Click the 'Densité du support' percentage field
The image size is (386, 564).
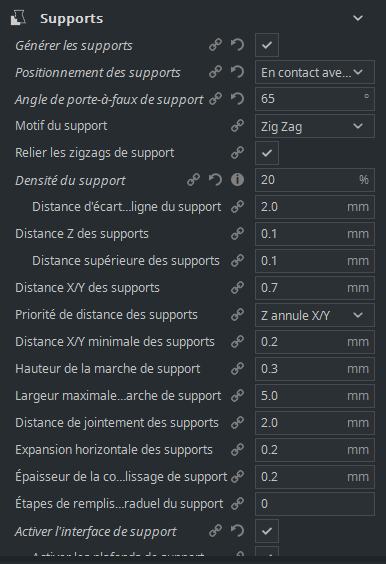coord(315,180)
